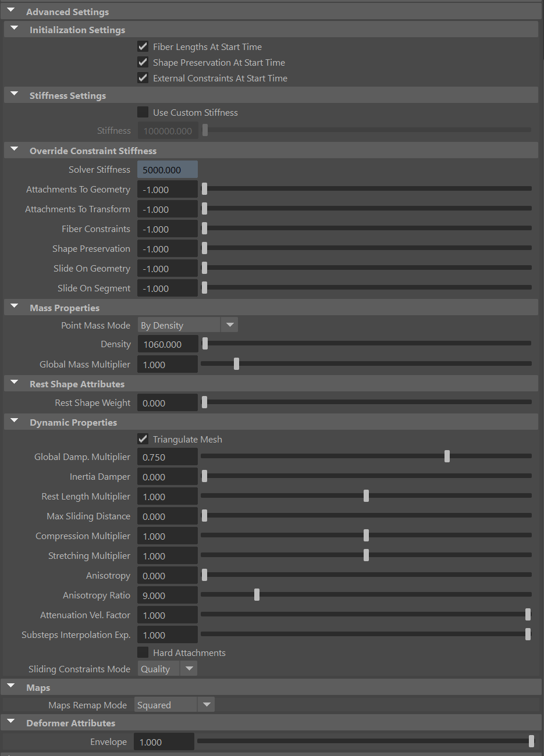Open the Sliding Constraints Mode dropdown
Viewport: 544px width, 756px height.
(189, 668)
